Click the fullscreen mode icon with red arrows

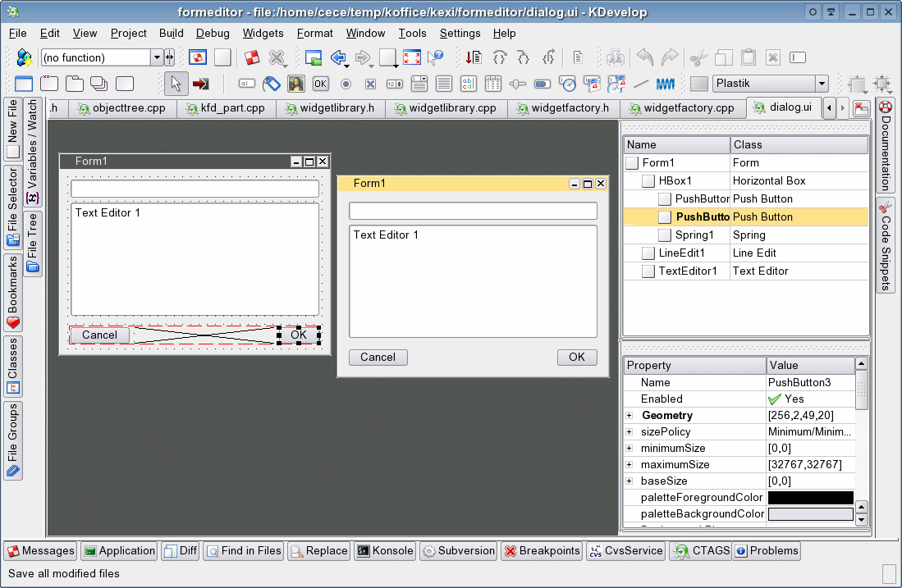pyautogui.click(x=412, y=57)
